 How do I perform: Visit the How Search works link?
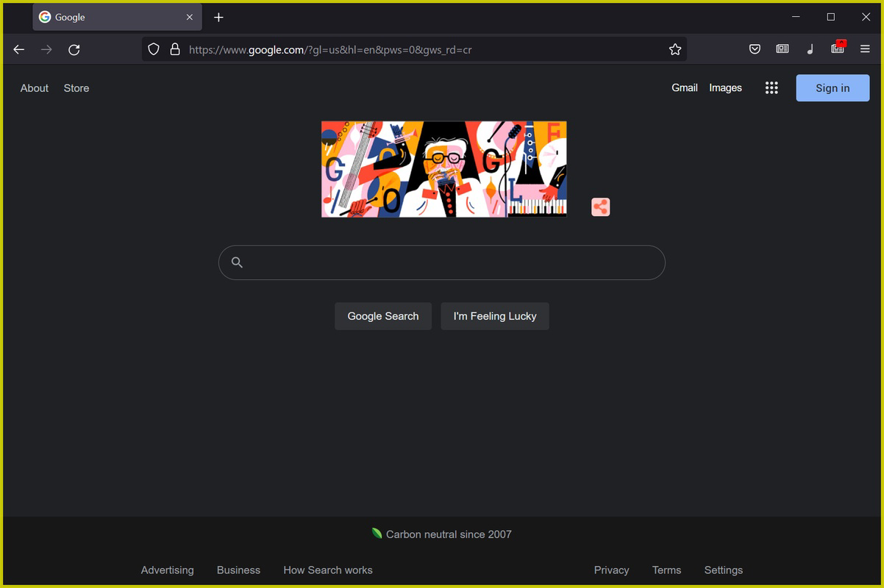(327, 570)
